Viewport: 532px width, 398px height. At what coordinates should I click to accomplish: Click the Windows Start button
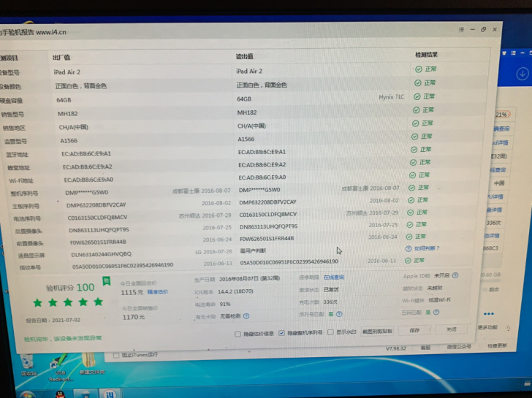(x=27, y=394)
